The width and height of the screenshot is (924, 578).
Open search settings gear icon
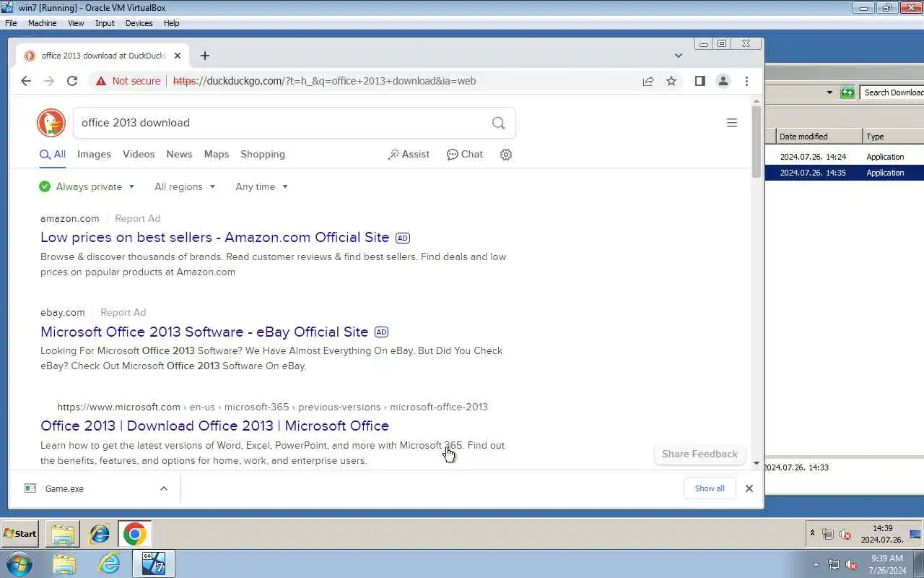pos(506,155)
